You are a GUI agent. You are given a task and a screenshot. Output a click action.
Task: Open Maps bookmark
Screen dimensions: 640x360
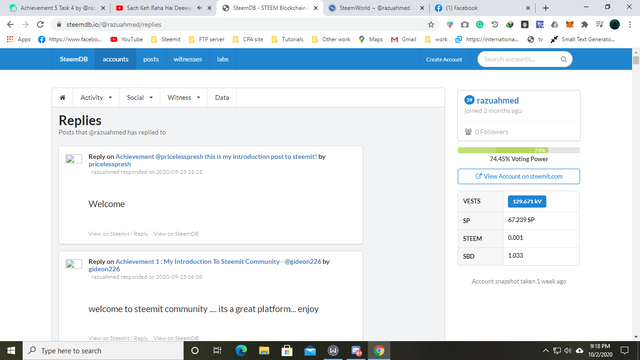[371, 39]
